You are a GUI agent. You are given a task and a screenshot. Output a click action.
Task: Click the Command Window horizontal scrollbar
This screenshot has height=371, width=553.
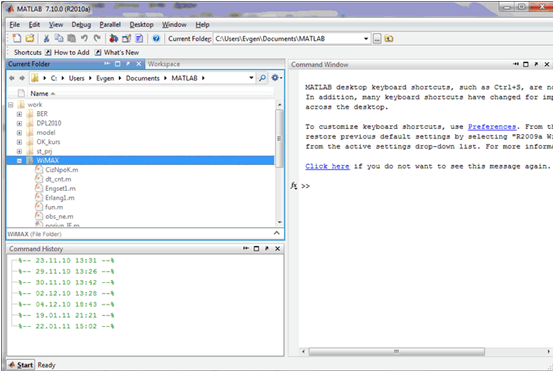(397, 351)
